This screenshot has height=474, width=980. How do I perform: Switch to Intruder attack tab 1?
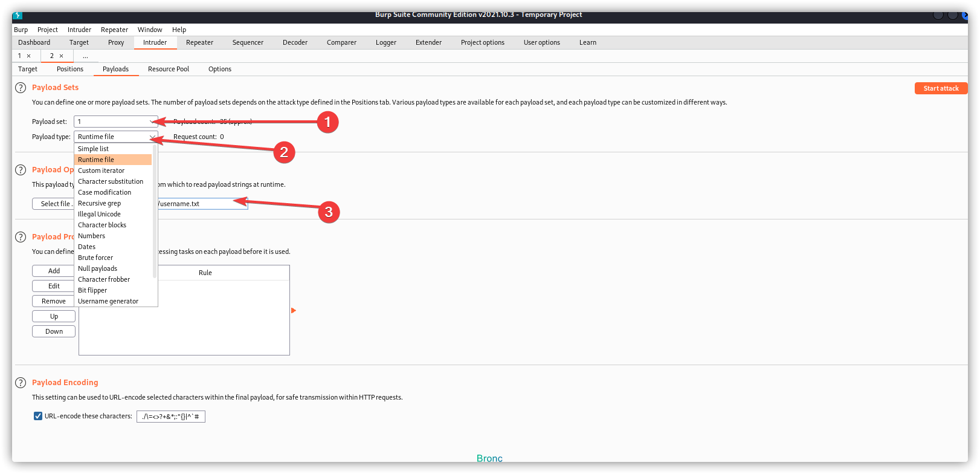tap(19, 56)
